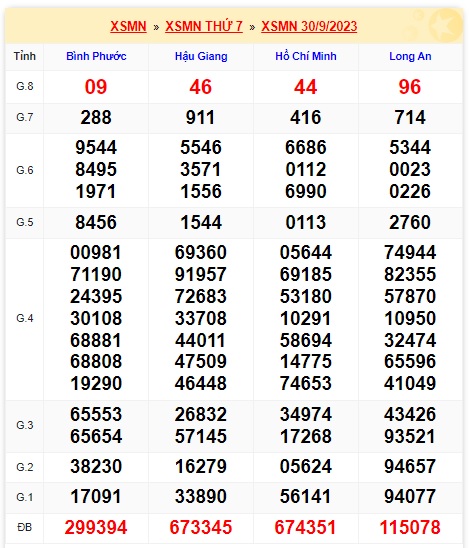Select the G.1 row label
The image size is (470, 548).
tap(24, 497)
